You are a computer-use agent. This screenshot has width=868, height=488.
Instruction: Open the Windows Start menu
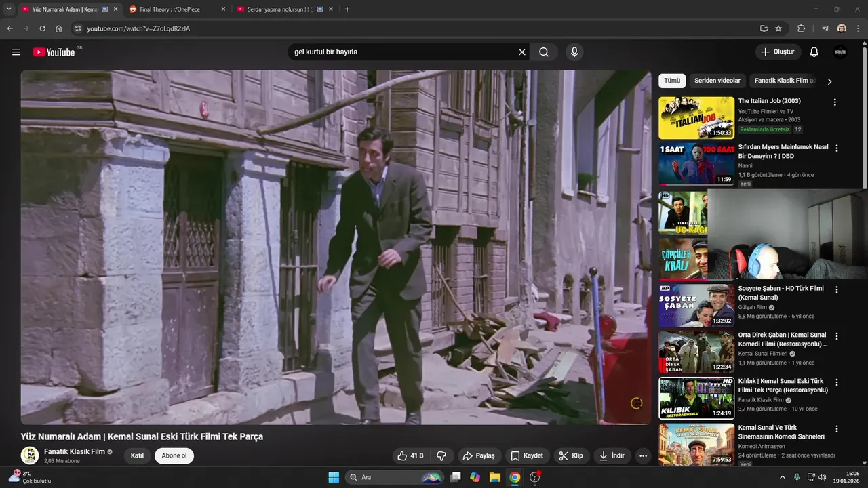334,477
